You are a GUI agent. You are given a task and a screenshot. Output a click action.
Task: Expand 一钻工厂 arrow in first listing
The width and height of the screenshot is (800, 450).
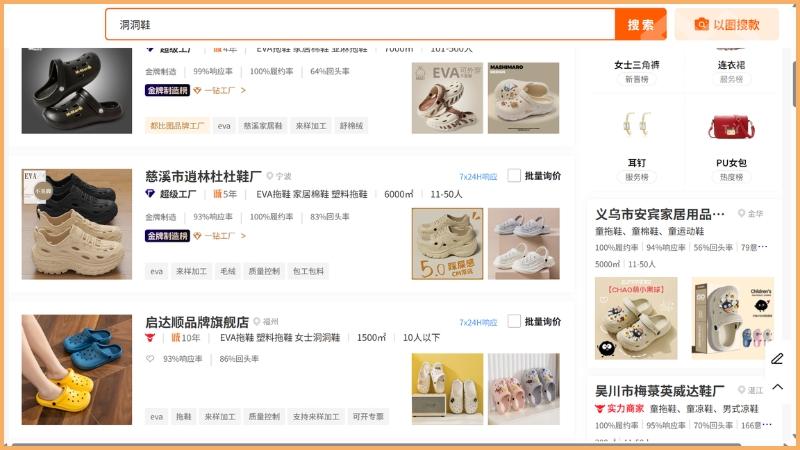point(243,90)
